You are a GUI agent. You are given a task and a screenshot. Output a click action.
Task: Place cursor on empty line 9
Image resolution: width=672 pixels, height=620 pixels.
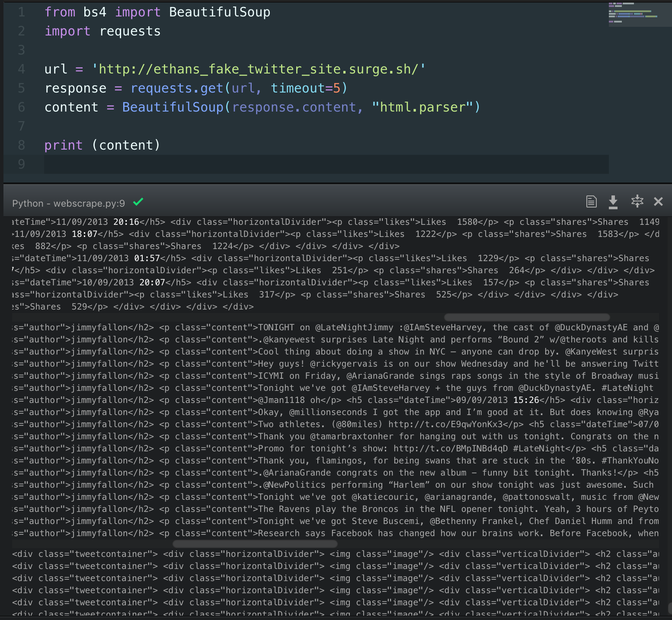(303, 164)
